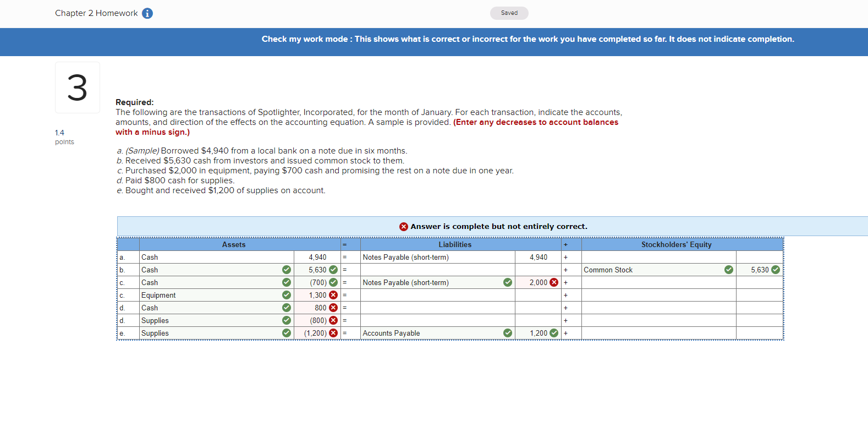The height and width of the screenshot is (432, 868).
Task: Click green check beside Equipment account
Action: tap(287, 295)
